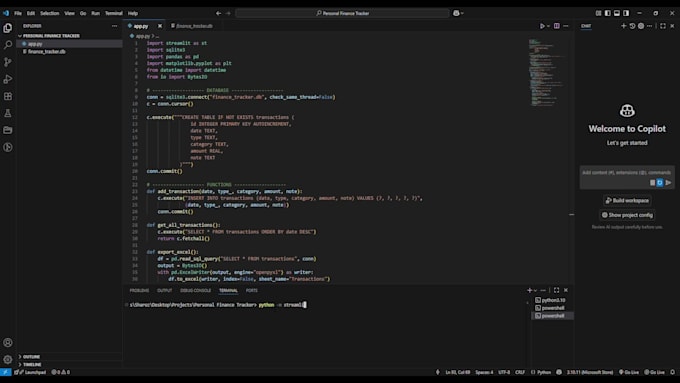Click Show project config button

coord(627,215)
